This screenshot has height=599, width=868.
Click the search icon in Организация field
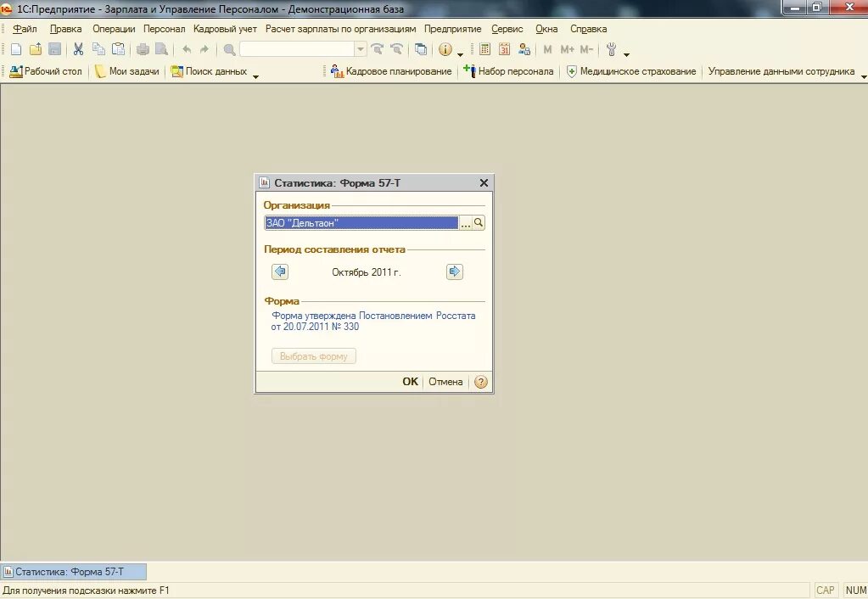[x=479, y=222]
